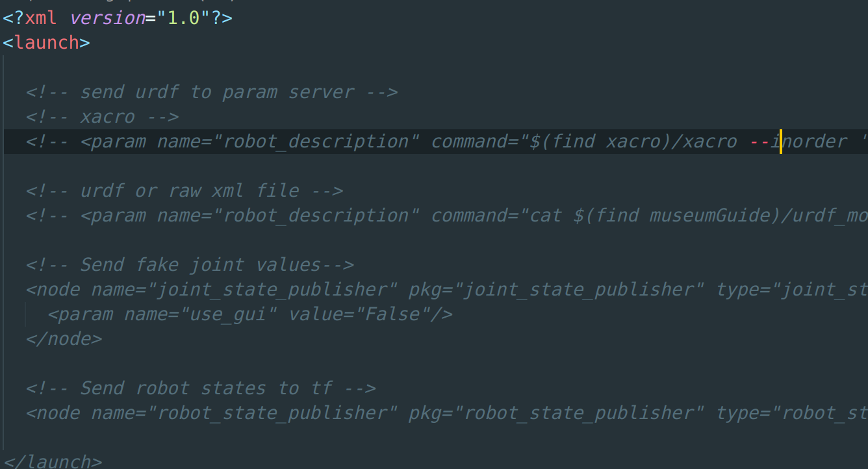
Task: Click the '<!-- xacro -->' comment line
Action: point(102,117)
